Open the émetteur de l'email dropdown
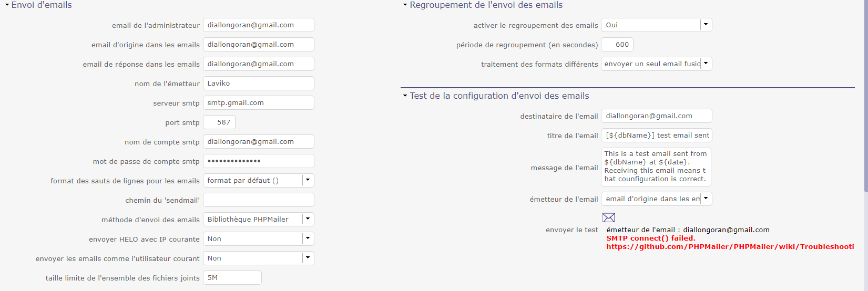868x291 pixels. (x=706, y=199)
